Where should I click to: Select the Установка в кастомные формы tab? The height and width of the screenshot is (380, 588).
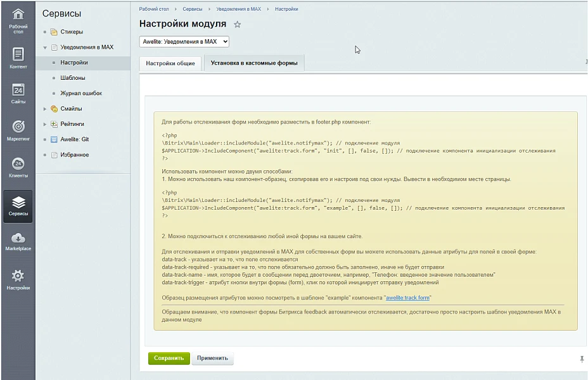point(254,63)
